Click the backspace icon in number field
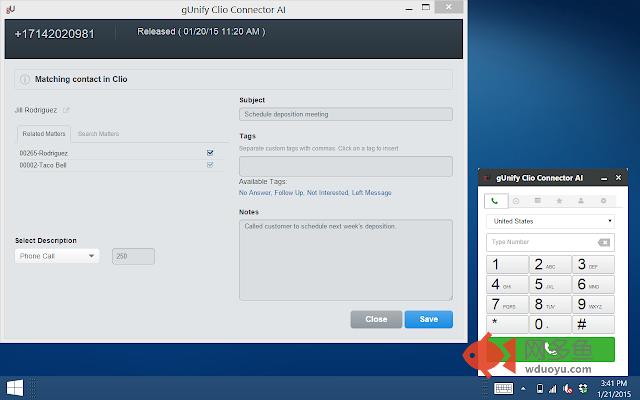This screenshot has width=640, height=400. pyautogui.click(x=604, y=242)
